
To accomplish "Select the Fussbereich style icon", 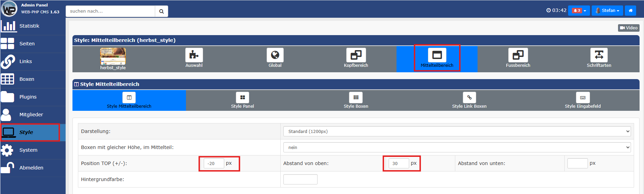I will [518, 55].
